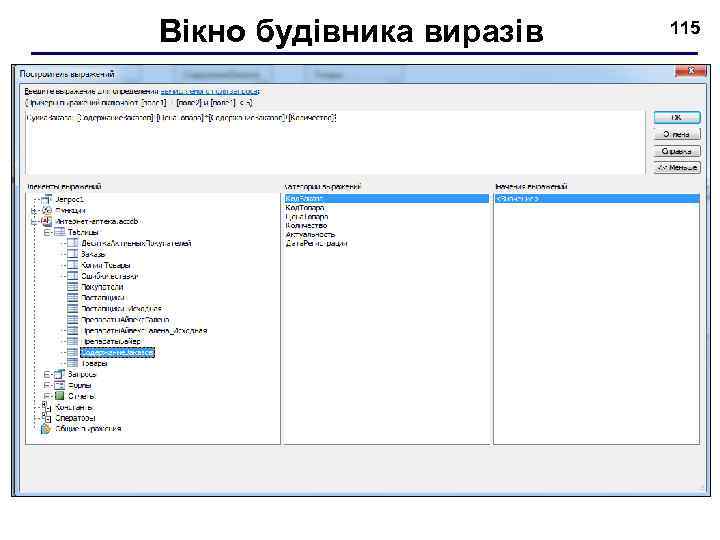Open help with the Справка button
The height and width of the screenshot is (540, 720).
(x=677, y=151)
